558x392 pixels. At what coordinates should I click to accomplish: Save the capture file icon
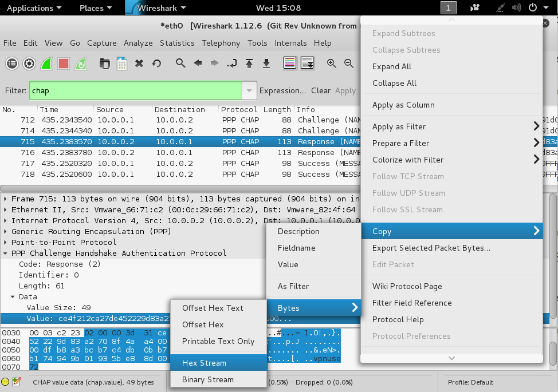[x=122, y=64]
